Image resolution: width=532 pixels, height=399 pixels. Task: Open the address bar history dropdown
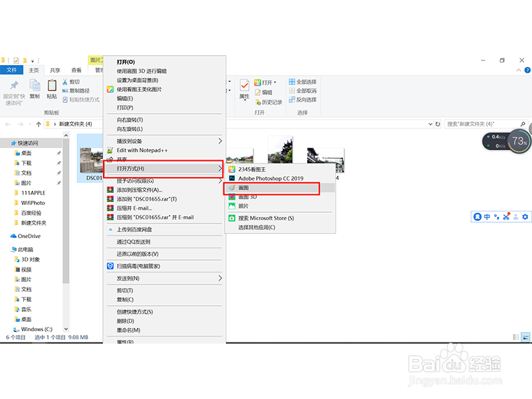pos(430,124)
